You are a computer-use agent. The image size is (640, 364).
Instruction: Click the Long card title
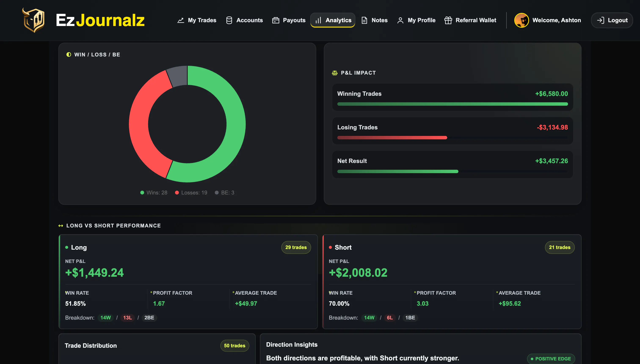79,247
